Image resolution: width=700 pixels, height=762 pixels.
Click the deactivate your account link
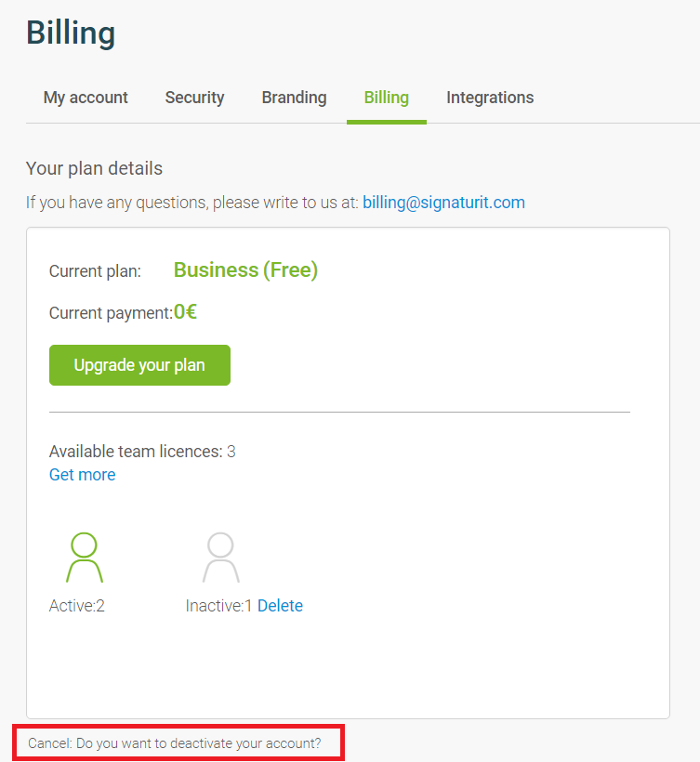(175, 743)
